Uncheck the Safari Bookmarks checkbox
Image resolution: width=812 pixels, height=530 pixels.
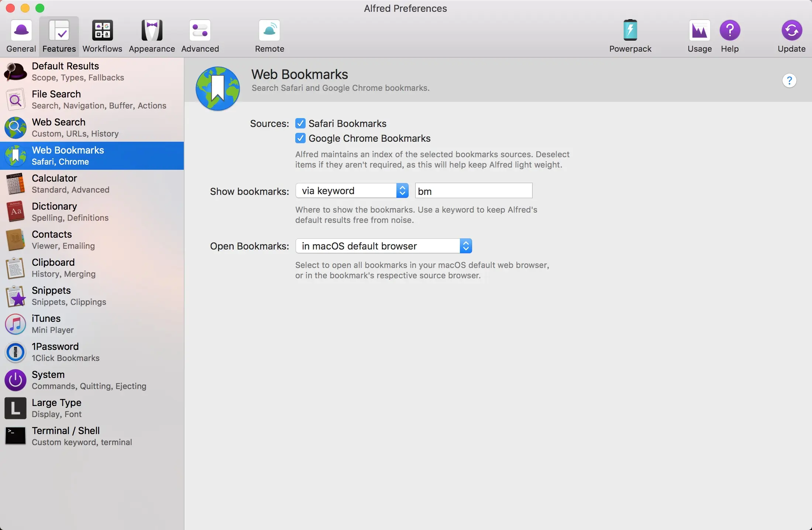tap(300, 123)
